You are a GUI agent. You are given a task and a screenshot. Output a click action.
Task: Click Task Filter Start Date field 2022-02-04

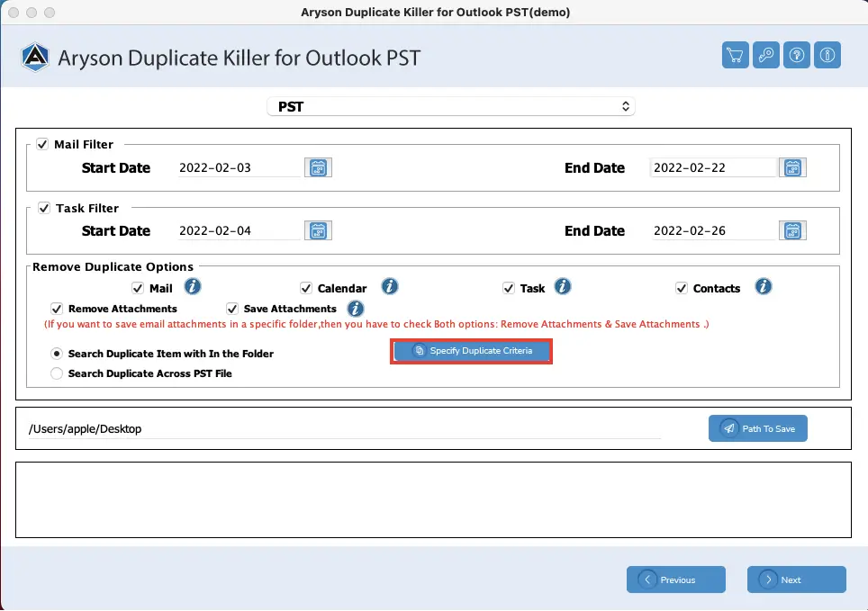click(240, 230)
